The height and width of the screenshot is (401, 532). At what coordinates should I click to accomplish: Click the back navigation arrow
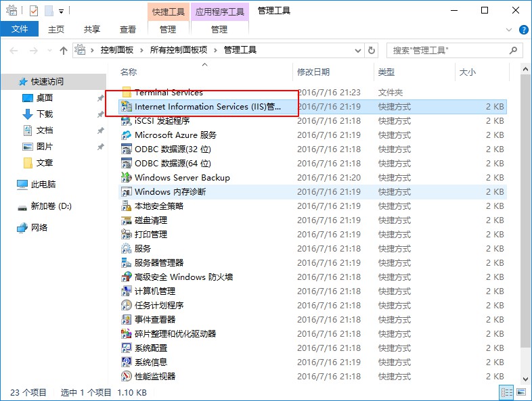point(14,51)
